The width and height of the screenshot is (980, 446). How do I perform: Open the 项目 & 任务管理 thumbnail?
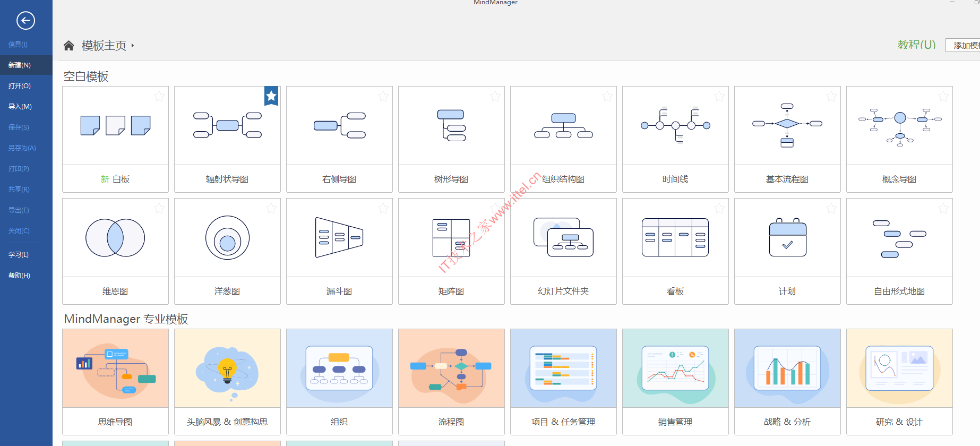point(563,368)
